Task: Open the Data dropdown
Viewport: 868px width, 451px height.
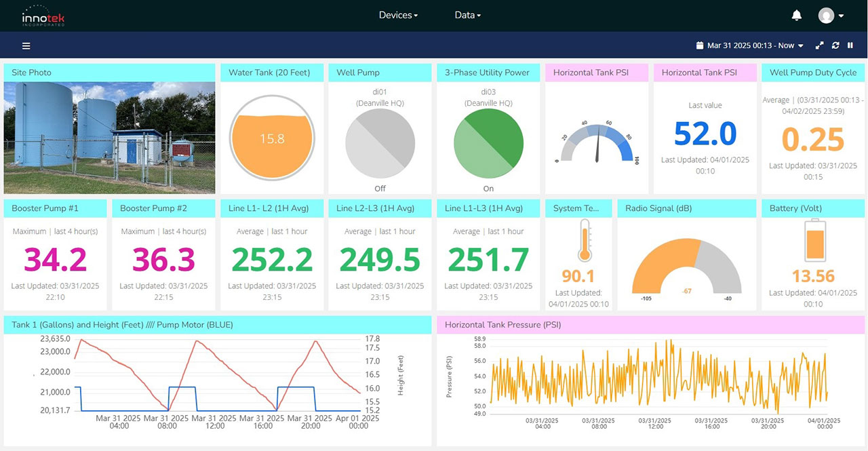Action: [x=467, y=15]
